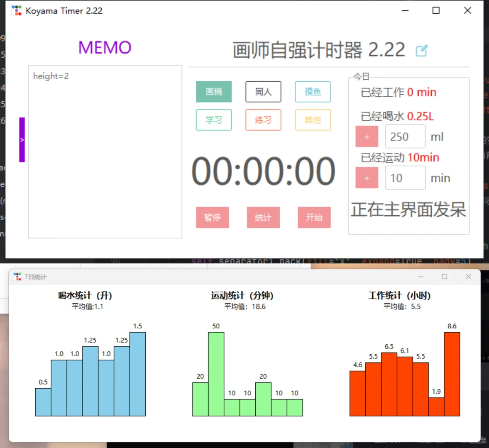Enable the 学习 category

tap(214, 120)
